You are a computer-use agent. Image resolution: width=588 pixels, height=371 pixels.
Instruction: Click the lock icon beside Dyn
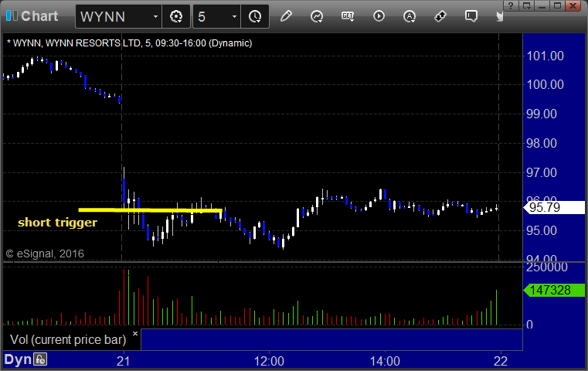click(x=40, y=359)
